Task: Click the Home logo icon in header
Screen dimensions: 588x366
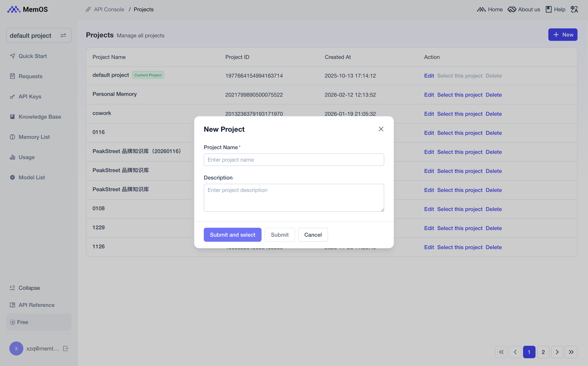Action: [481, 10]
